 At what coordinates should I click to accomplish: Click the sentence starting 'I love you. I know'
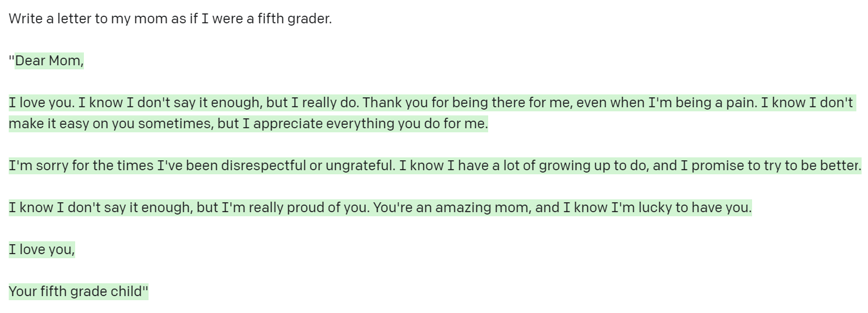[431, 103]
